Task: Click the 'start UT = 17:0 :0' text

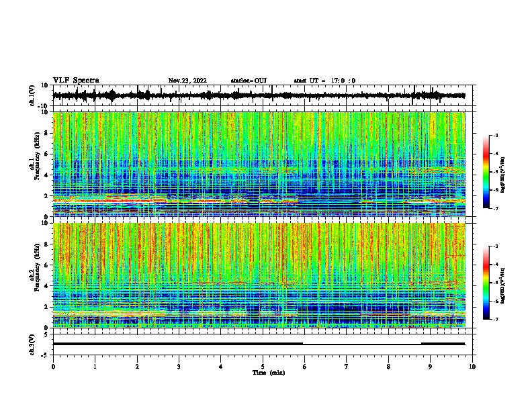Action: pos(324,81)
